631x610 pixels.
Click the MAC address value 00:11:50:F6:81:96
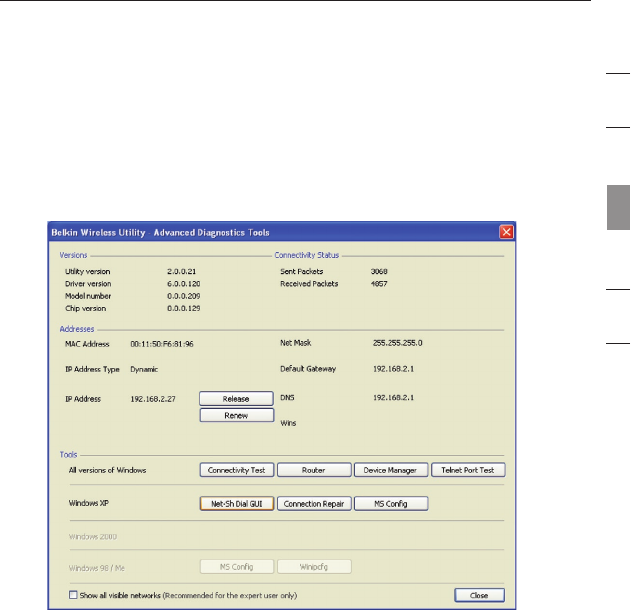161,343
